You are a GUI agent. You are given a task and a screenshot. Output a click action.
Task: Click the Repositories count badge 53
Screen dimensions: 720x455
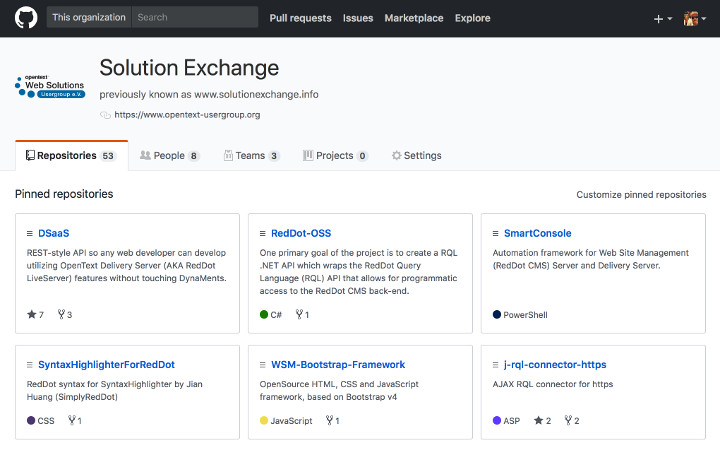click(108, 156)
